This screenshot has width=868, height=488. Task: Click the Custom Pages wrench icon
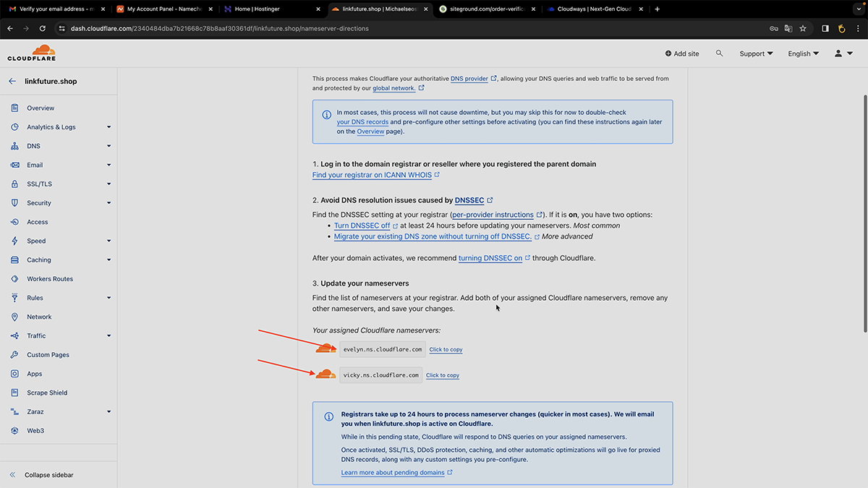point(14,355)
